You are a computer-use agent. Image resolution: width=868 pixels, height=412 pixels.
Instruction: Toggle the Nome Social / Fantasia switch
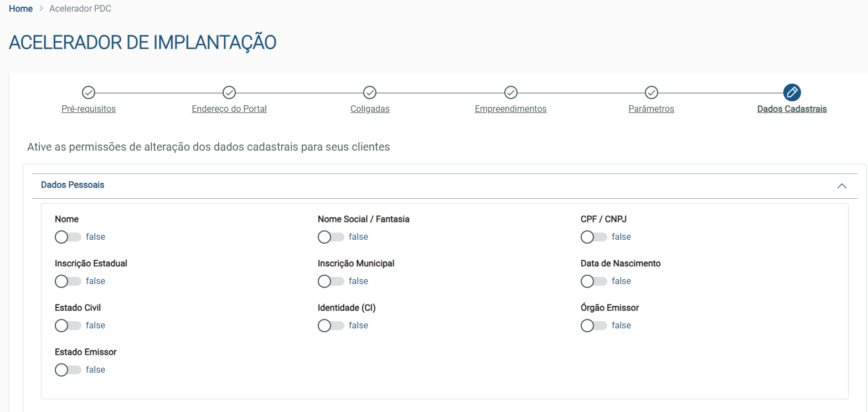tap(330, 237)
